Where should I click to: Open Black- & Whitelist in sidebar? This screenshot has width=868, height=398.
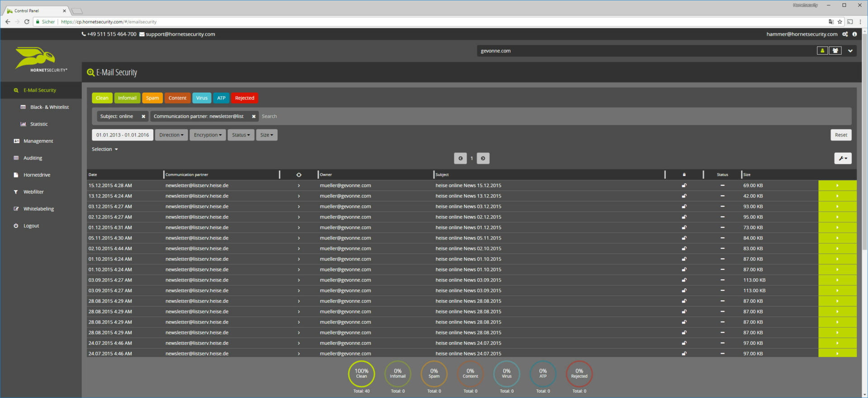click(x=49, y=107)
